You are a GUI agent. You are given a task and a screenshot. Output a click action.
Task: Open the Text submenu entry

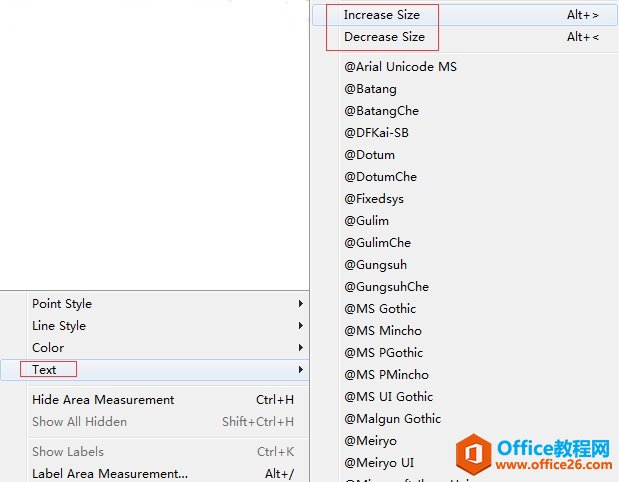(x=154, y=370)
